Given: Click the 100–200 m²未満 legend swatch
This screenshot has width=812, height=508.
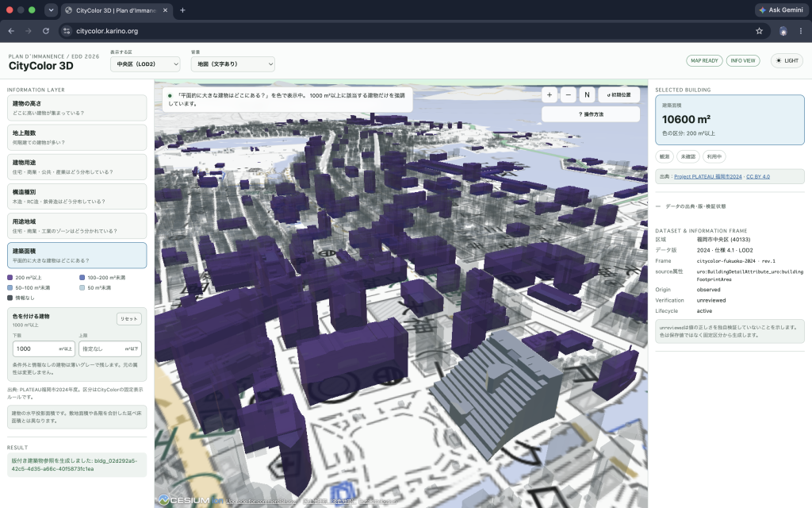Looking at the screenshot, I should point(82,278).
